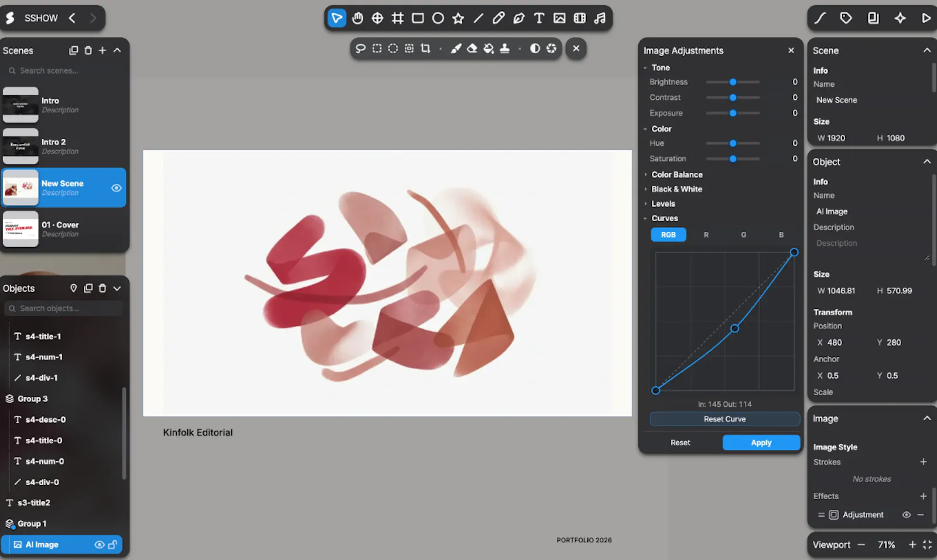Add a new stroke

[x=924, y=462]
